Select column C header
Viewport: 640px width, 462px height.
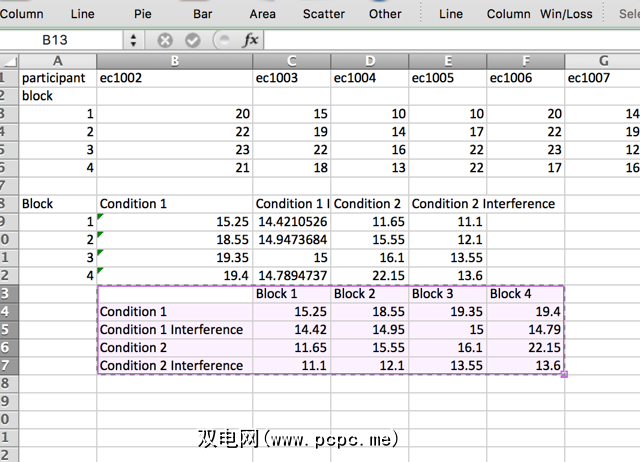tap(291, 61)
